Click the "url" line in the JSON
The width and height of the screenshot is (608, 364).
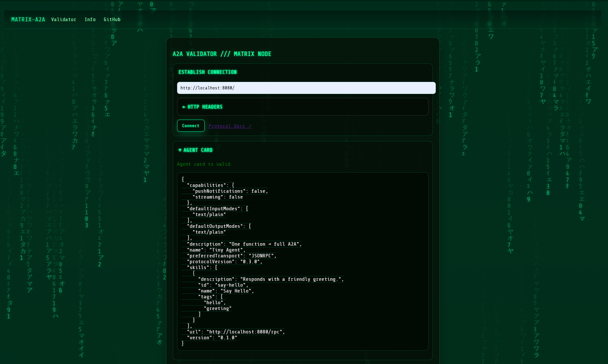coord(236,332)
